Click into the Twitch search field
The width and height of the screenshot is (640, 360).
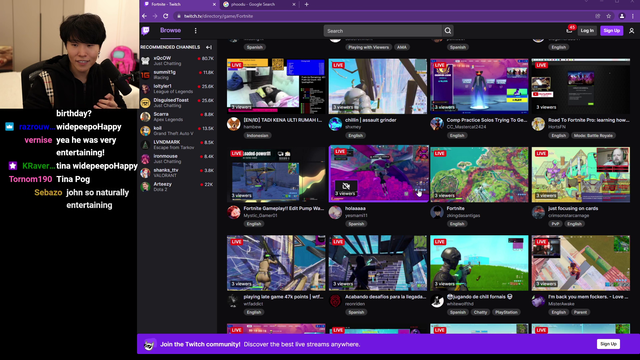(x=383, y=31)
